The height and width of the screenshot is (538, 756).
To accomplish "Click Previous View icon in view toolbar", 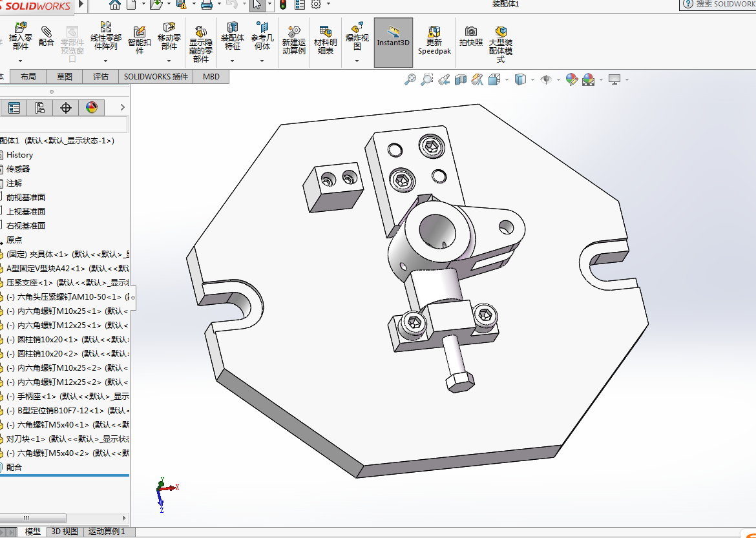I will pos(443,79).
